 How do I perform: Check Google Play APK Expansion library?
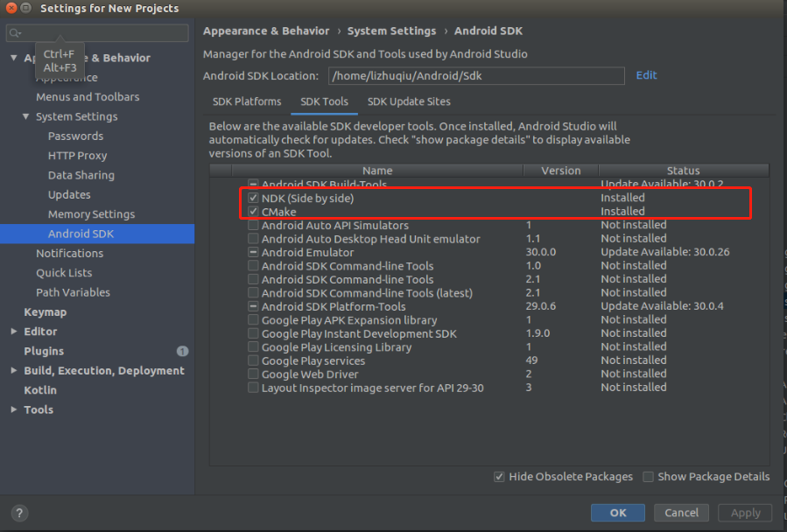pyautogui.click(x=253, y=319)
